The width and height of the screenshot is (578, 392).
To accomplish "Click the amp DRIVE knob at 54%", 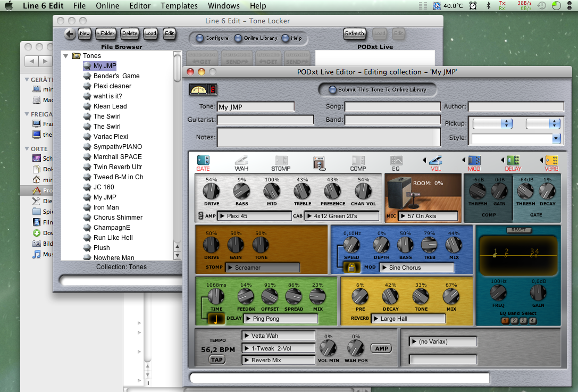I will click(x=212, y=191).
